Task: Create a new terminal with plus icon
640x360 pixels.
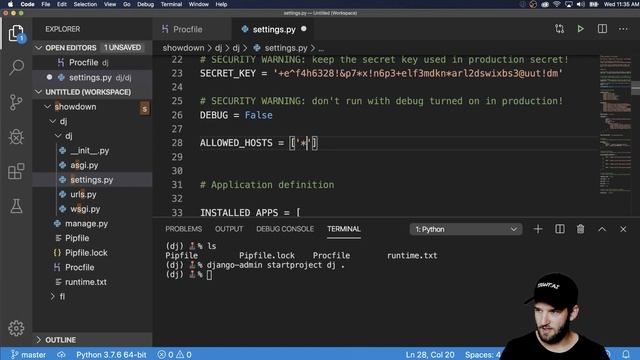Action: pyautogui.click(x=538, y=229)
